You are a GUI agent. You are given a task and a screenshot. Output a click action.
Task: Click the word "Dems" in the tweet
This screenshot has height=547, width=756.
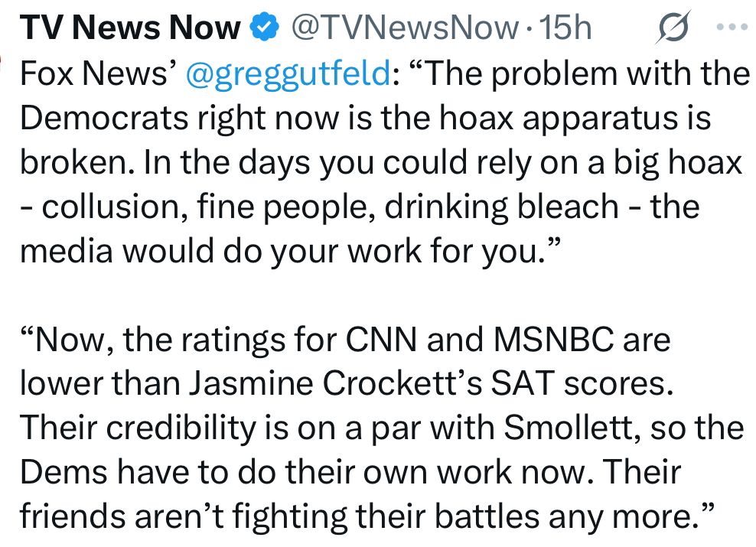[64, 473]
